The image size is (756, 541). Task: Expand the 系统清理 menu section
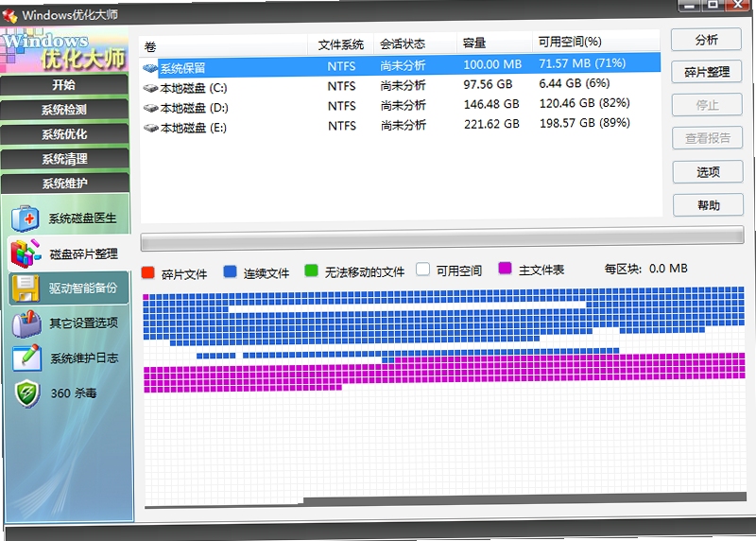click(x=65, y=159)
